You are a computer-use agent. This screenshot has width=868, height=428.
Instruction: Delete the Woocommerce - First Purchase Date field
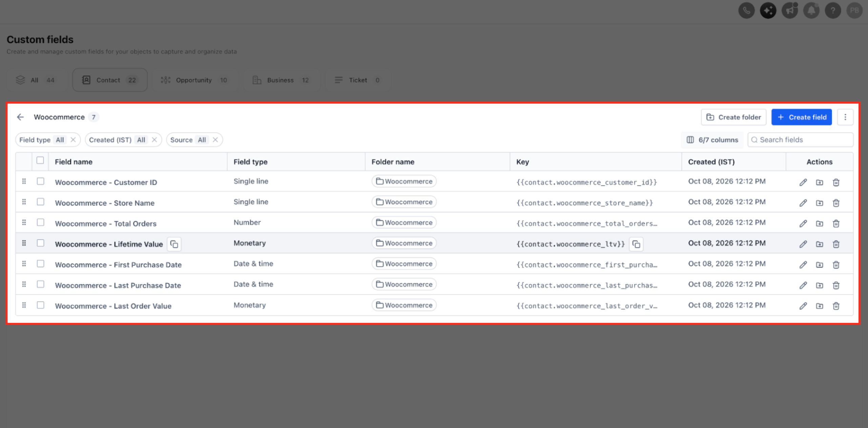pos(836,265)
